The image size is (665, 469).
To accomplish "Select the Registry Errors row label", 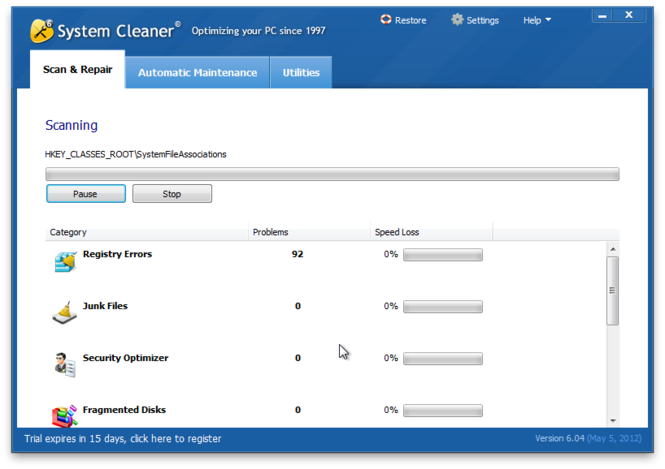I will (117, 254).
